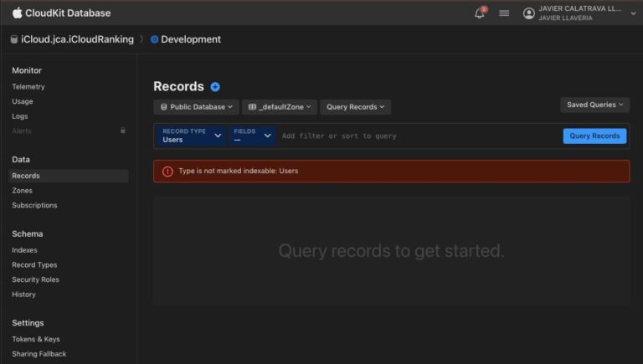The width and height of the screenshot is (643, 364).
Task: Open Sharing Fallback settings
Action: pyautogui.click(x=39, y=354)
